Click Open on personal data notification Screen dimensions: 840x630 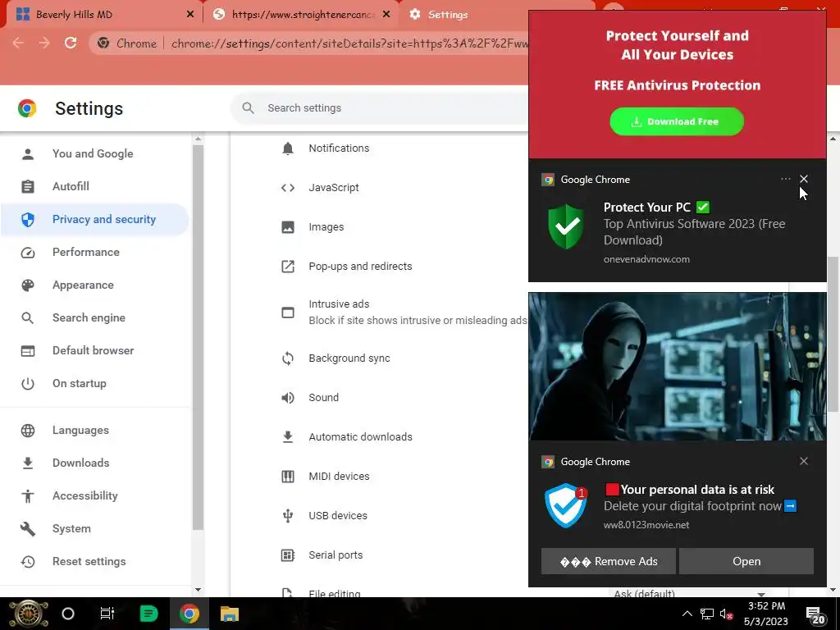click(746, 561)
